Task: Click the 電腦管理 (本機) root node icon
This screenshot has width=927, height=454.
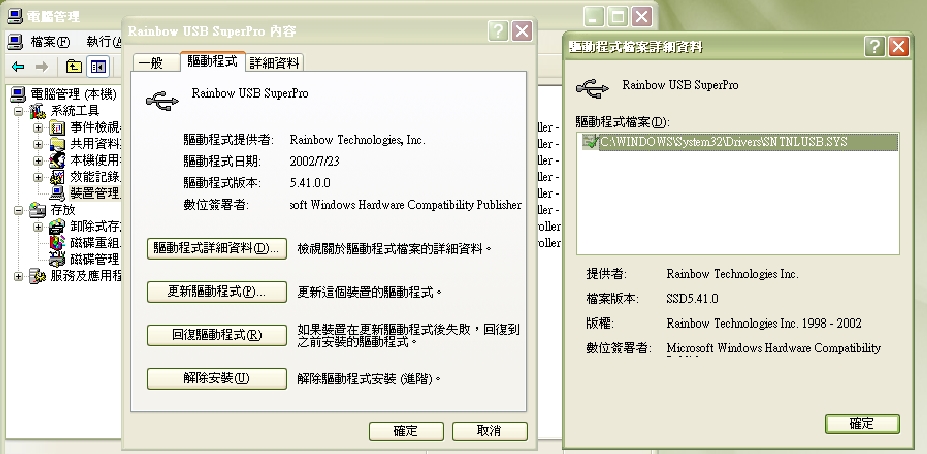Action: 18,94
